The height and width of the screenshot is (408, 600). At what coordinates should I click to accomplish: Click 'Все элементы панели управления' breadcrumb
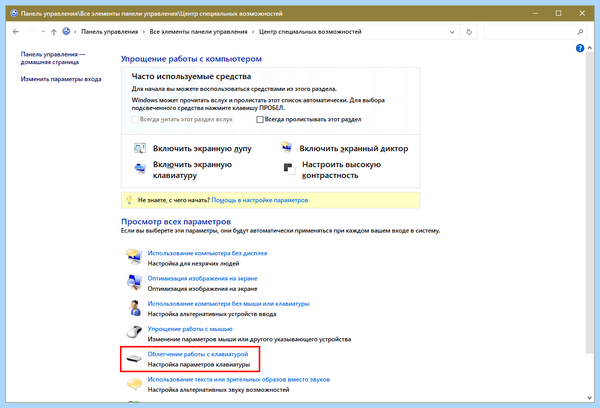pyautogui.click(x=198, y=32)
